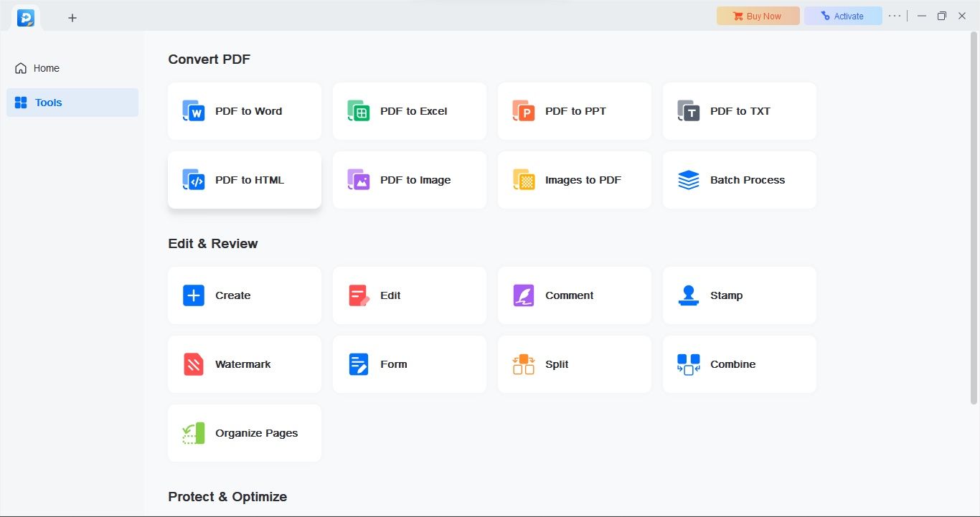
Task: Open the PDF to PPT tool
Action: coord(574,111)
